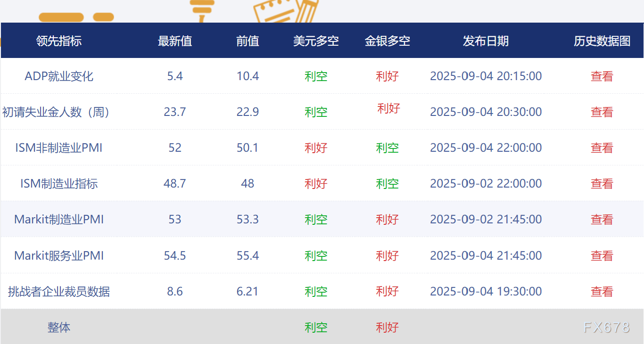Click the 发布日期 column header
Viewport: 644px width, 344px height.
pos(486,41)
